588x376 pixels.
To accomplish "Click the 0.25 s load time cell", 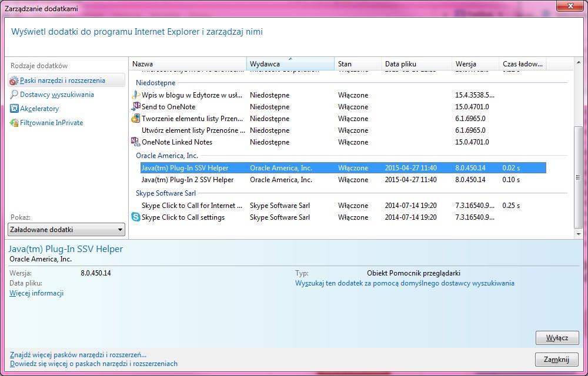I will click(x=511, y=206).
